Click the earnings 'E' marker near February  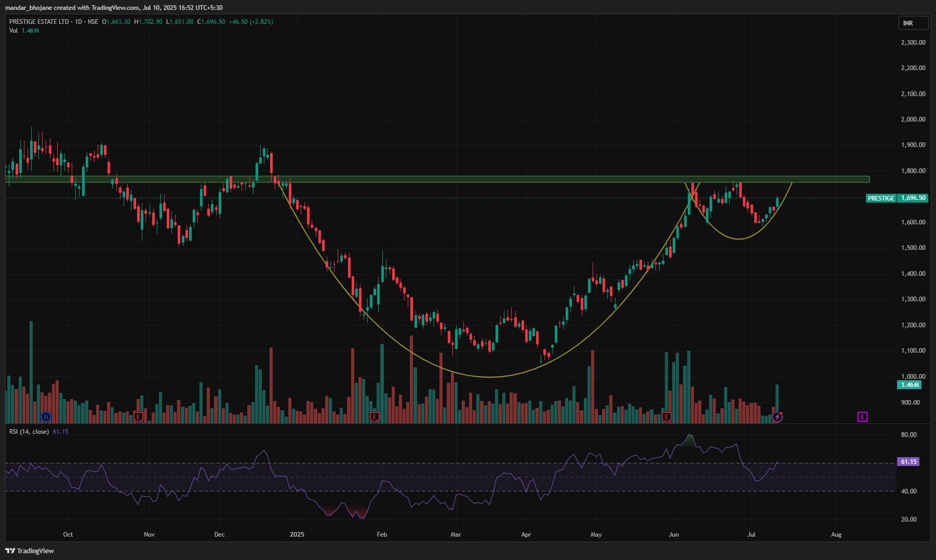(x=374, y=417)
